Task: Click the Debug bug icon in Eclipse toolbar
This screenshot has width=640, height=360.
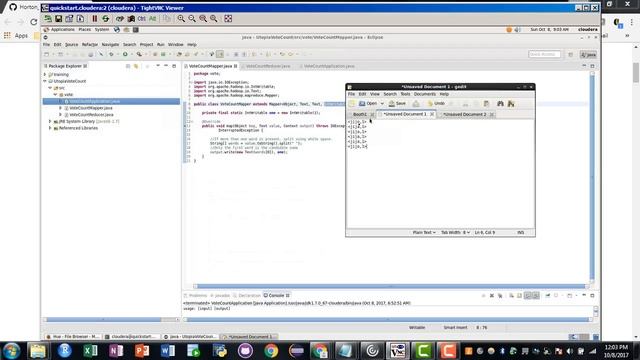Action: tap(111, 54)
